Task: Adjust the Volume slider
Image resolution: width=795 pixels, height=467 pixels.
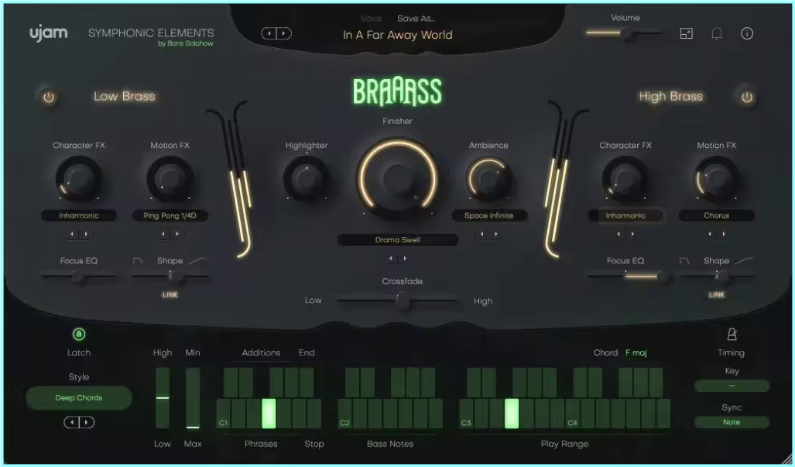Action: [625, 33]
